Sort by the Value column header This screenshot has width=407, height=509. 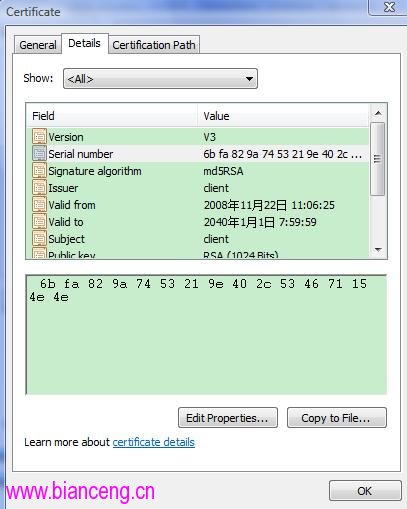pyautogui.click(x=283, y=116)
